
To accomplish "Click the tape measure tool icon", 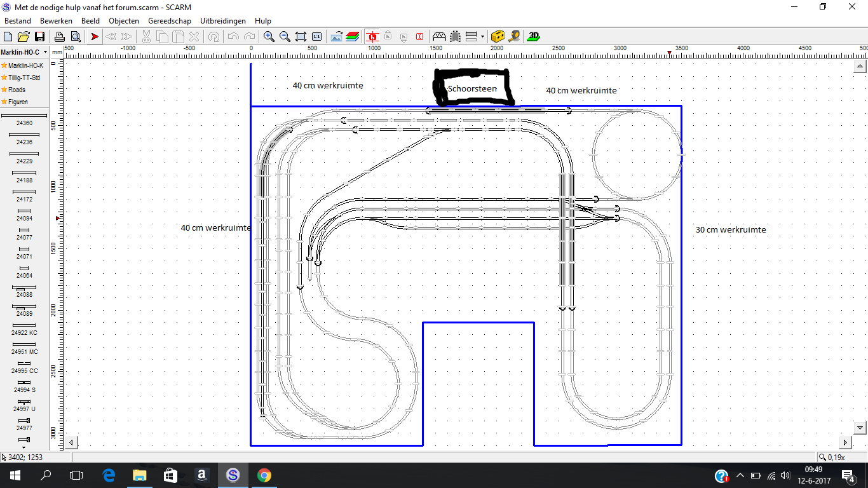I will (x=514, y=37).
